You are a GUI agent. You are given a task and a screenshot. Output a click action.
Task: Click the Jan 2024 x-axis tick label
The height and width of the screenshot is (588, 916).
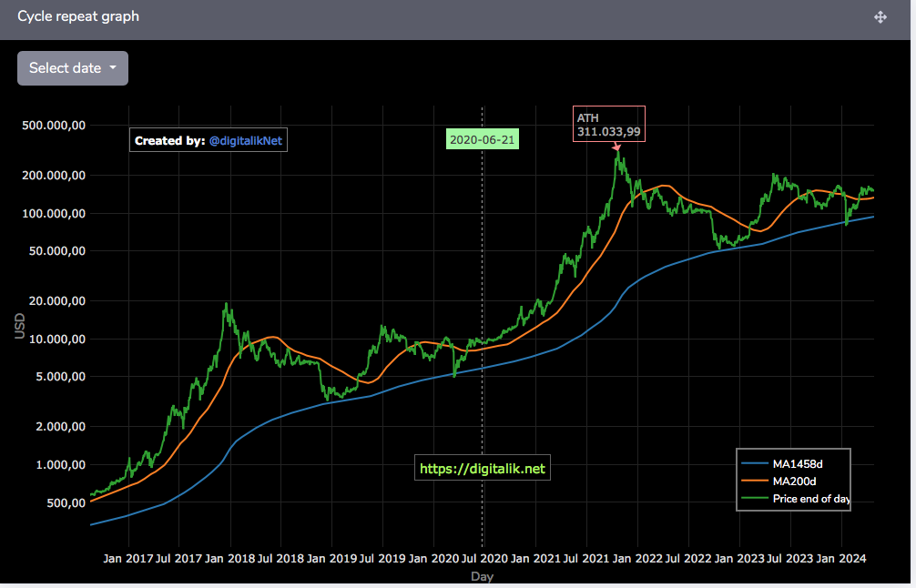click(x=841, y=558)
